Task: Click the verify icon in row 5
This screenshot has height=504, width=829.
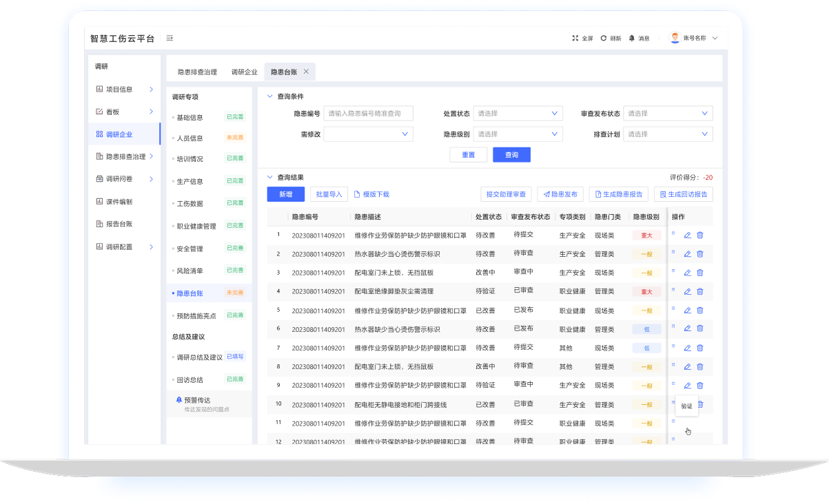Action: pyautogui.click(x=674, y=309)
